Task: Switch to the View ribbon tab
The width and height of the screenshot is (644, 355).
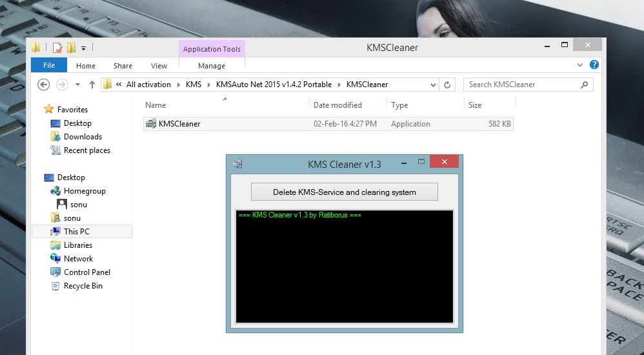Action: pos(159,66)
